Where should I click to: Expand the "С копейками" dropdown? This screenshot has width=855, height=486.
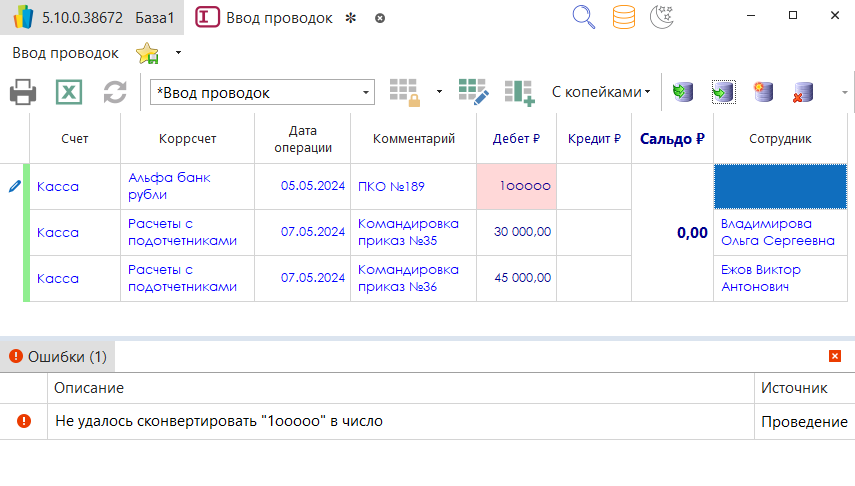600,92
